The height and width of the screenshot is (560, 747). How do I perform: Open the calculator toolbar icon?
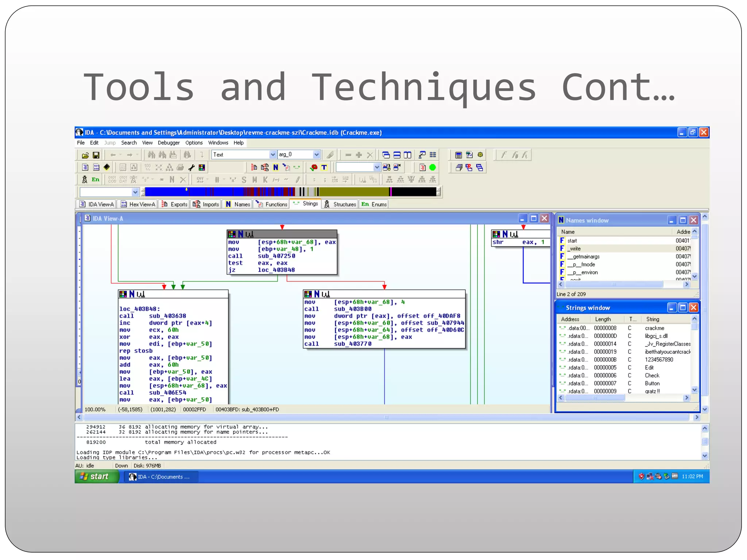pos(458,155)
